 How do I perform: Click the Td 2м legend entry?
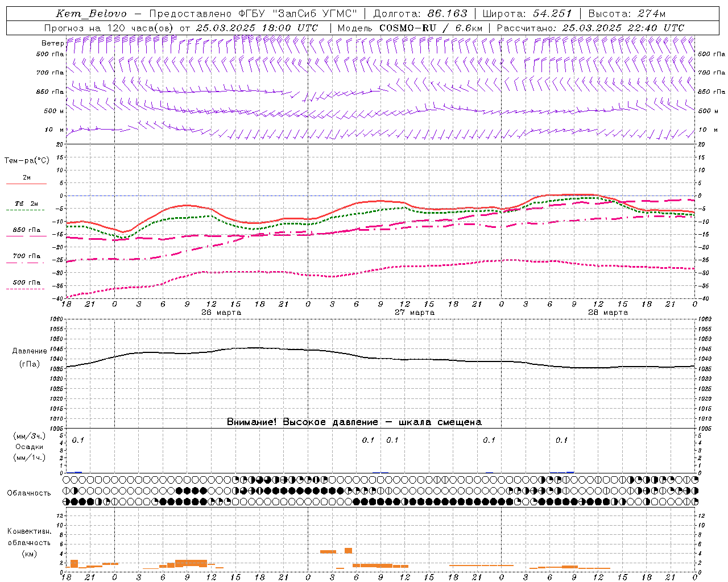click(26, 203)
